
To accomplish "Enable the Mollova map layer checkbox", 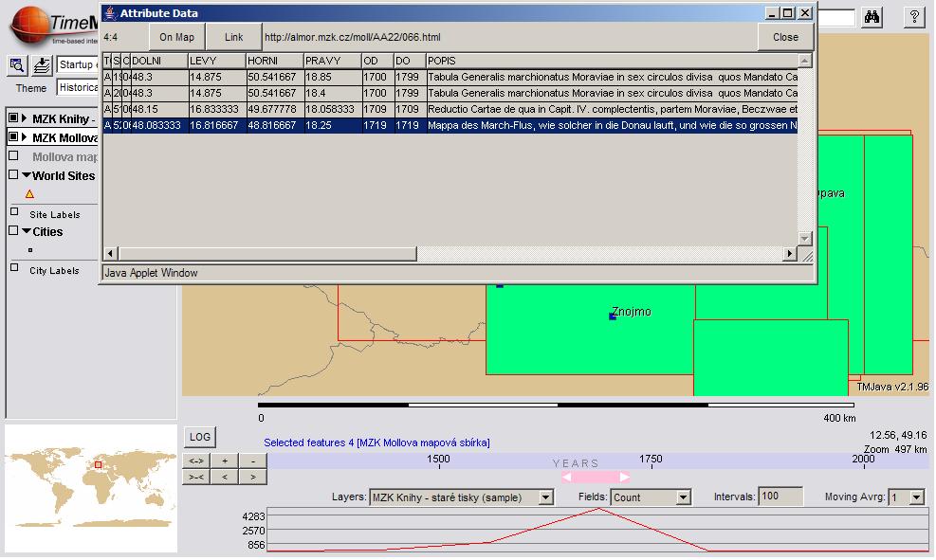I will click(13, 156).
